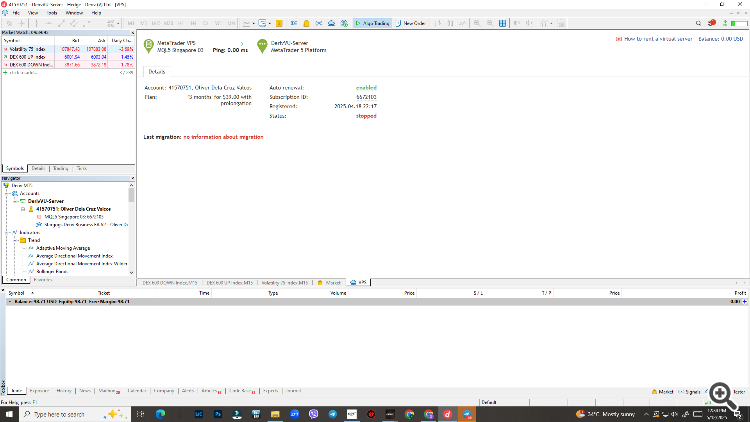This screenshot has height=422, width=750.
Task: Click the add symbol plus row
Action: [x=68, y=72]
